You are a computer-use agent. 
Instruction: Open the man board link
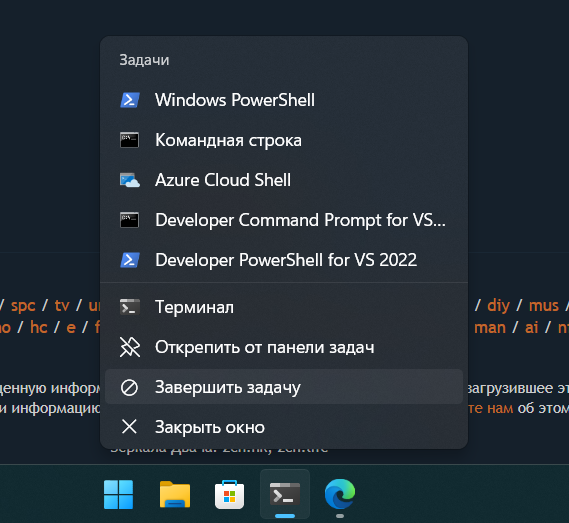point(490,328)
